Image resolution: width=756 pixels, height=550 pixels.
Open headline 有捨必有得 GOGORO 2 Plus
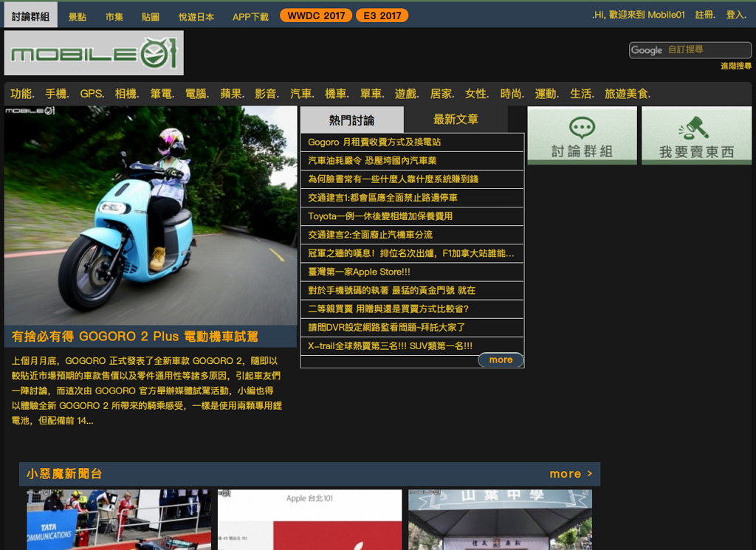pos(135,337)
